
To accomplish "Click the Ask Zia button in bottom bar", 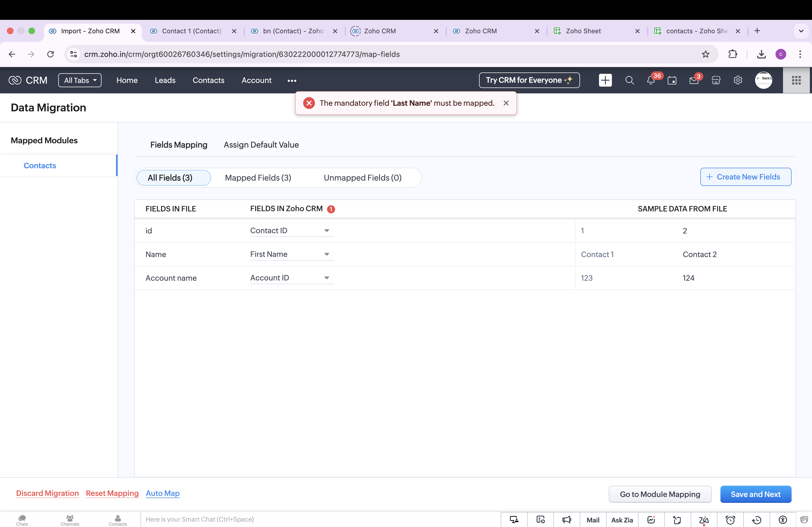I will pos(622,519).
